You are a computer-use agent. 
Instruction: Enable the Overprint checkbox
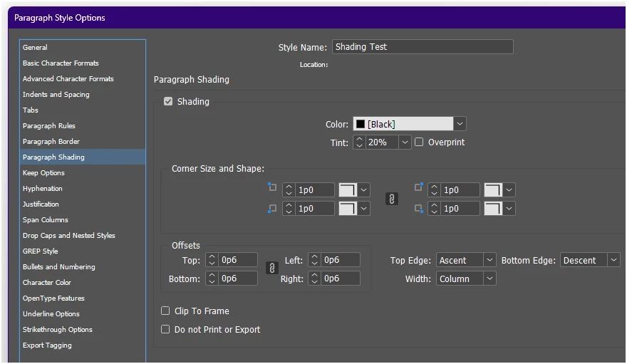(419, 142)
